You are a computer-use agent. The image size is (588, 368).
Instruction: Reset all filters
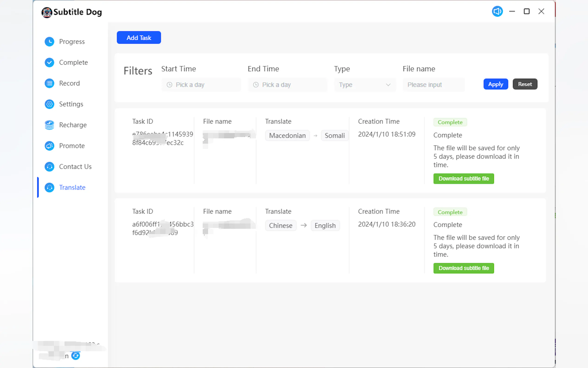point(525,84)
